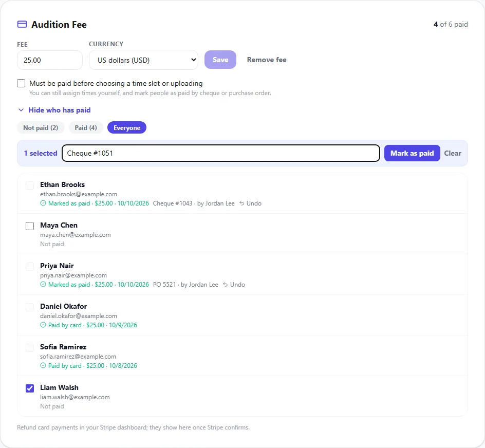Click Remove fee
This screenshot has width=485, height=448.
267,60
